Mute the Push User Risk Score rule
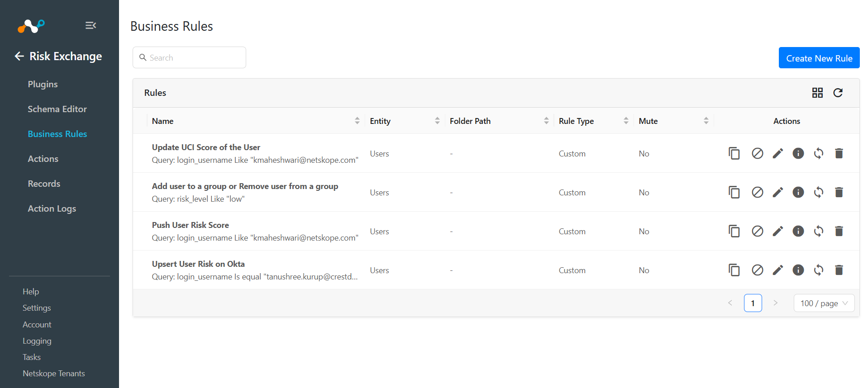 758,231
